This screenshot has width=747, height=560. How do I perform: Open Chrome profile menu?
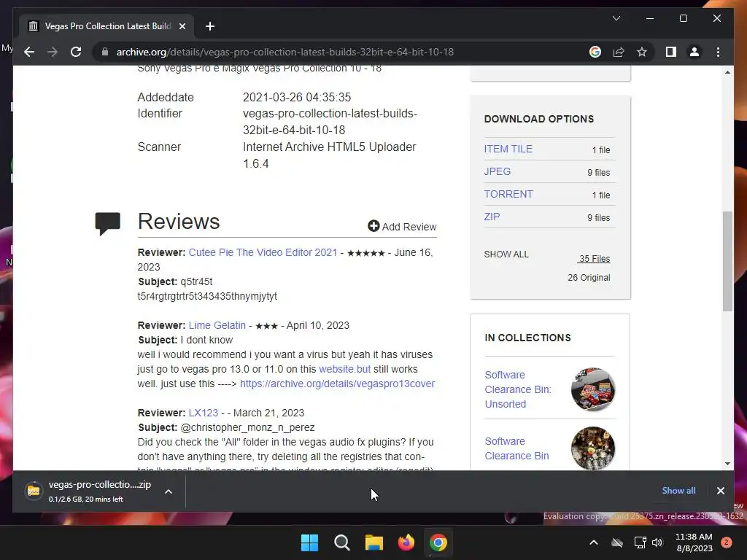point(694,52)
